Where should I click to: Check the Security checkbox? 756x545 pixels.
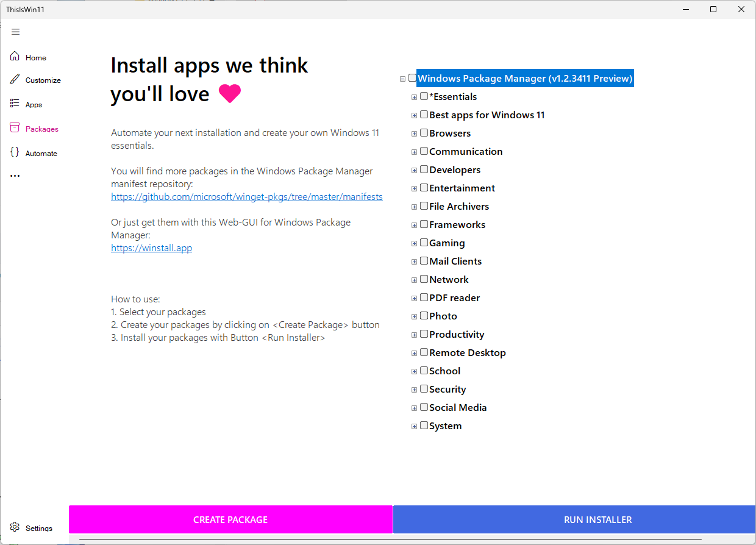[x=424, y=389]
